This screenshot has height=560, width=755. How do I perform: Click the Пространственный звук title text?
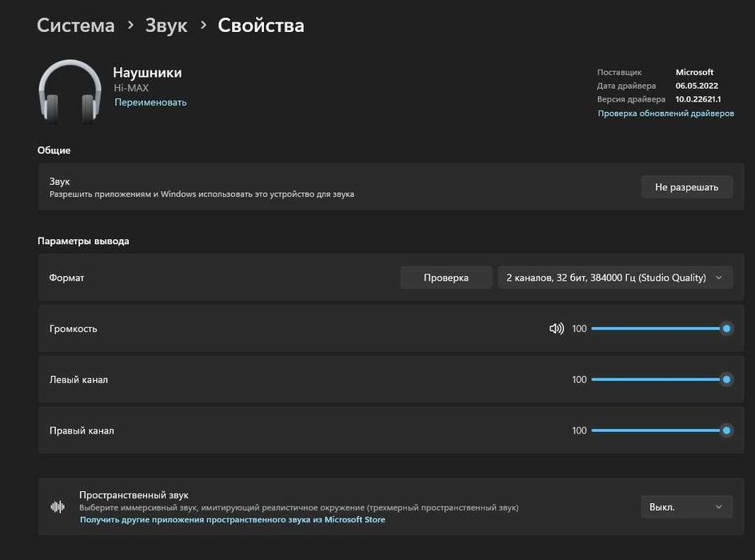coord(134,495)
